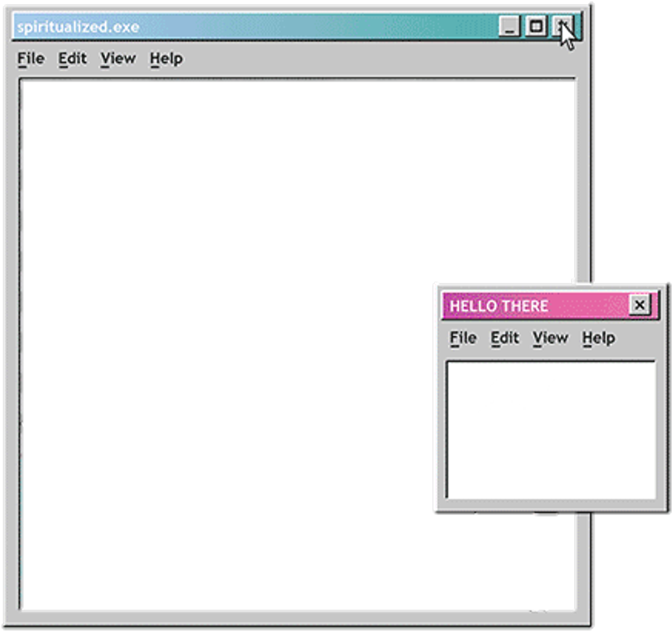This screenshot has height=631, width=672.
Task: Open View menu in HELLO THERE window
Action: coord(550,338)
